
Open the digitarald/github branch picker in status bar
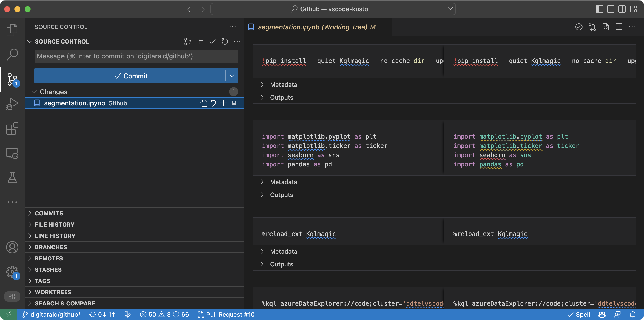[x=51, y=314]
